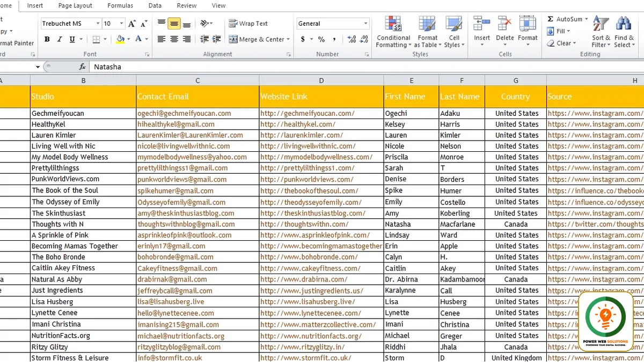Click Decrease Font Size icon
Image resolution: width=644 pixels, height=362 pixels.
144,24
